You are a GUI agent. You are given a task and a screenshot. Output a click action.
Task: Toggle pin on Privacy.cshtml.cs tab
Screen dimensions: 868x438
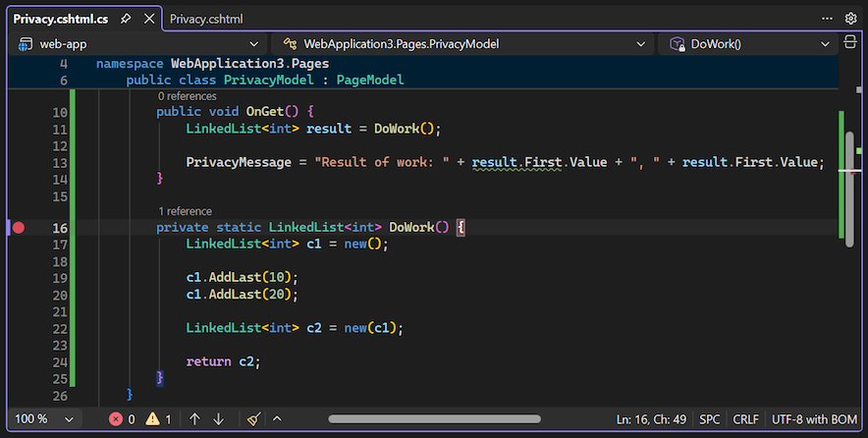click(126, 19)
